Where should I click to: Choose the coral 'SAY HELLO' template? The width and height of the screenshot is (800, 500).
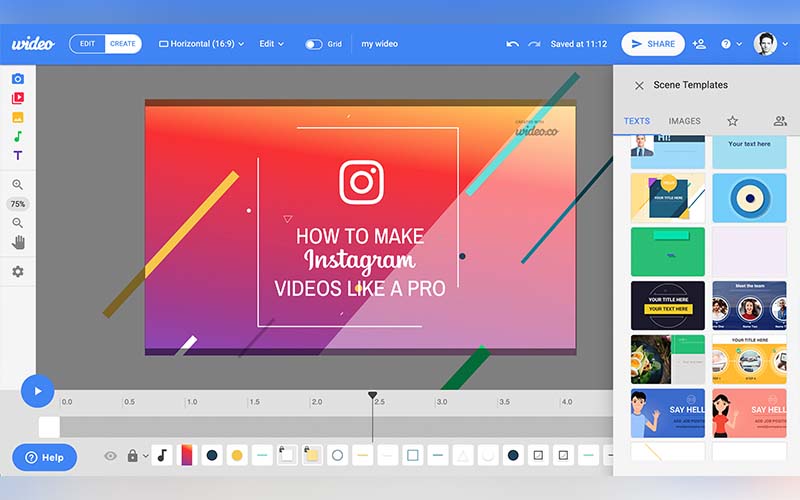(x=749, y=413)
